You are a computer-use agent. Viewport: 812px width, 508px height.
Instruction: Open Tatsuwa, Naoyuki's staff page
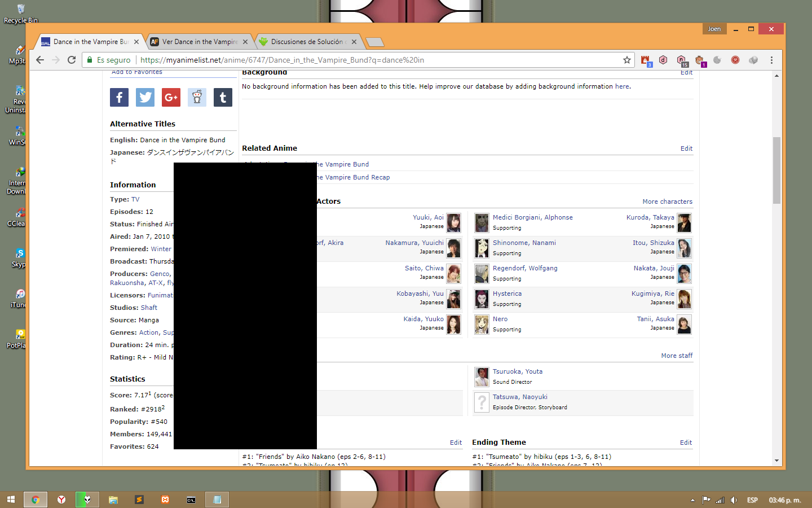[520, 397]
